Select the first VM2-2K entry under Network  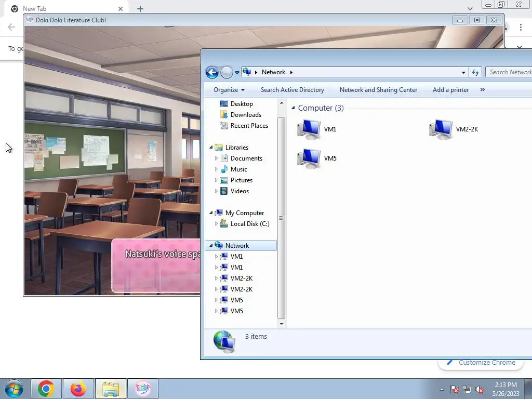click(241, 278)
